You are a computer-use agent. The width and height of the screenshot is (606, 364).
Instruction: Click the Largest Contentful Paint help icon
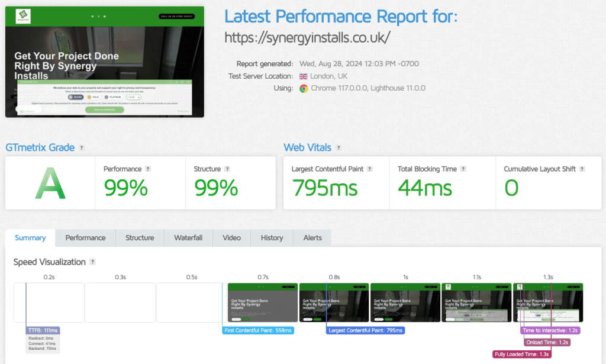click(369, 169)
